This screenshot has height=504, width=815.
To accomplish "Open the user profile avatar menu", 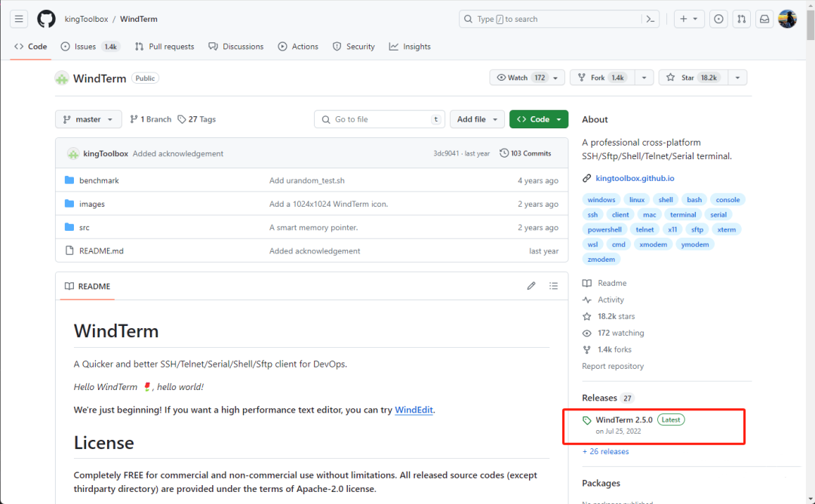I will pyautogui.click(x=787, y=19).
